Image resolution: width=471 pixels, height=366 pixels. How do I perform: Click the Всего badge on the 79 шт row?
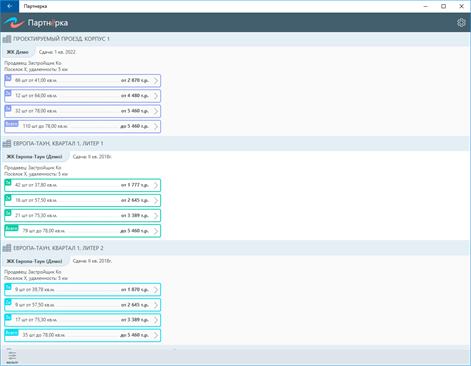[11, 228]
